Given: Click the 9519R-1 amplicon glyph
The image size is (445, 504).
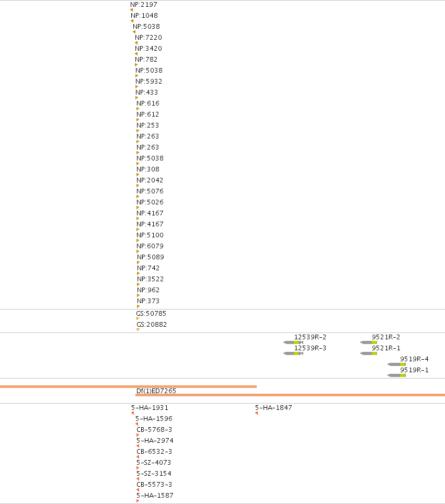Looking at the screenshot, I should 396,375.
